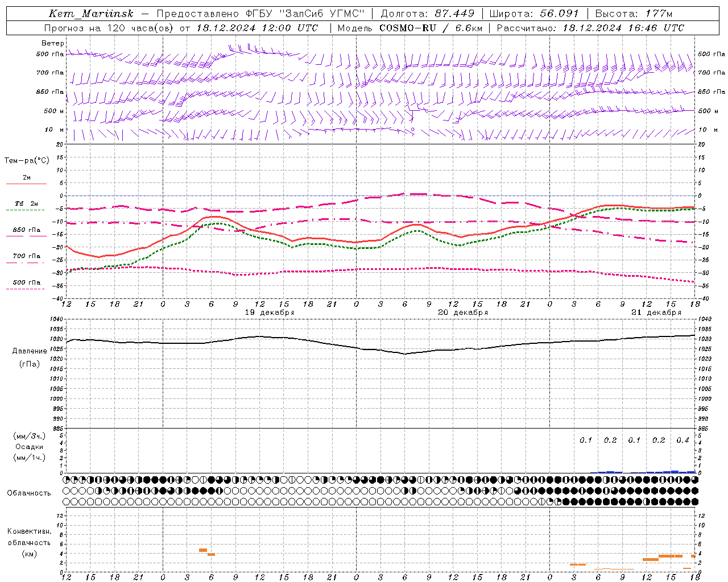
Task: Click the 0.4 precipitation amount value
Action: click(x=682, y=440)
